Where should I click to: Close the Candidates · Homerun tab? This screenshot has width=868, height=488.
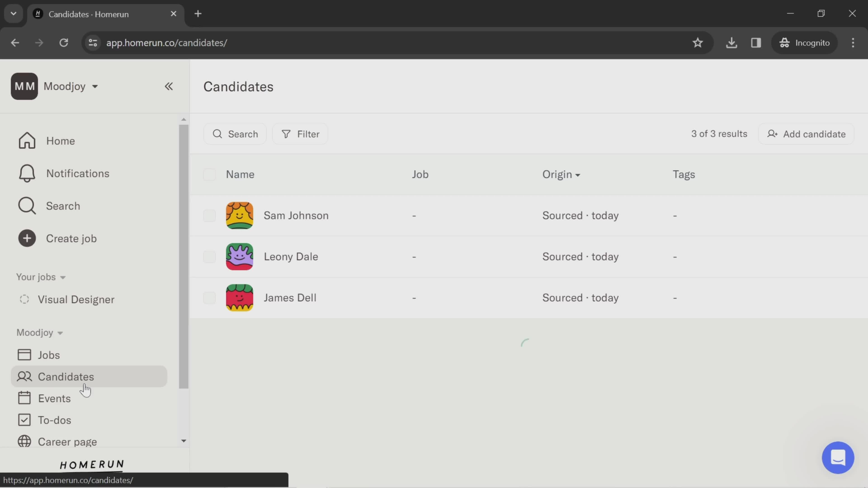(x=174, y=14)
